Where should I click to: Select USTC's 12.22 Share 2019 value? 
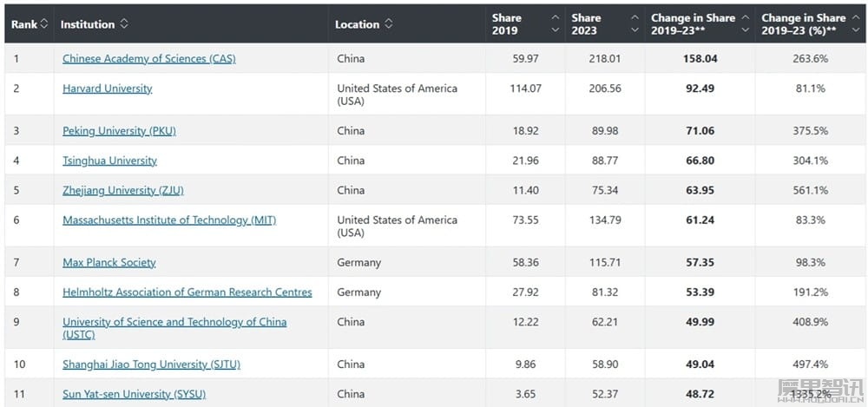525,322
